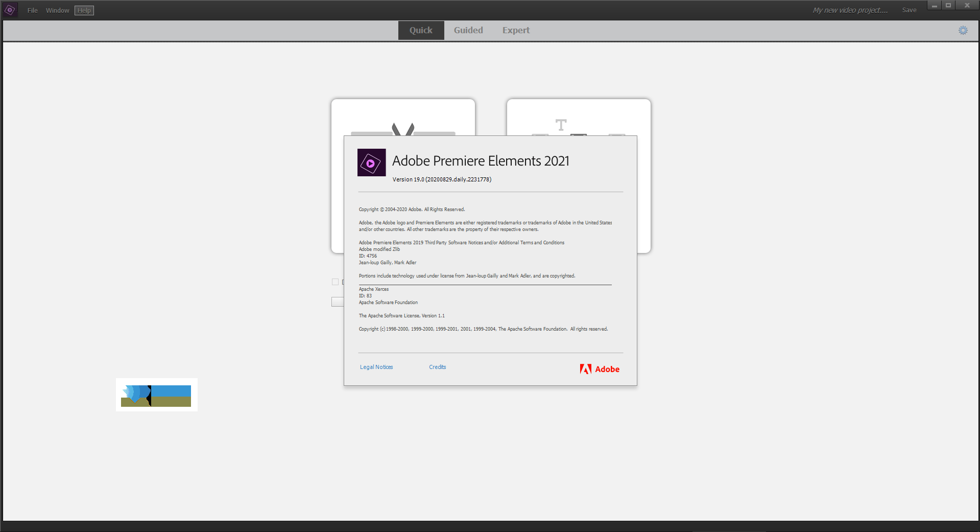
Task: Open settings via the gear icon
Action: coord(963,30)
